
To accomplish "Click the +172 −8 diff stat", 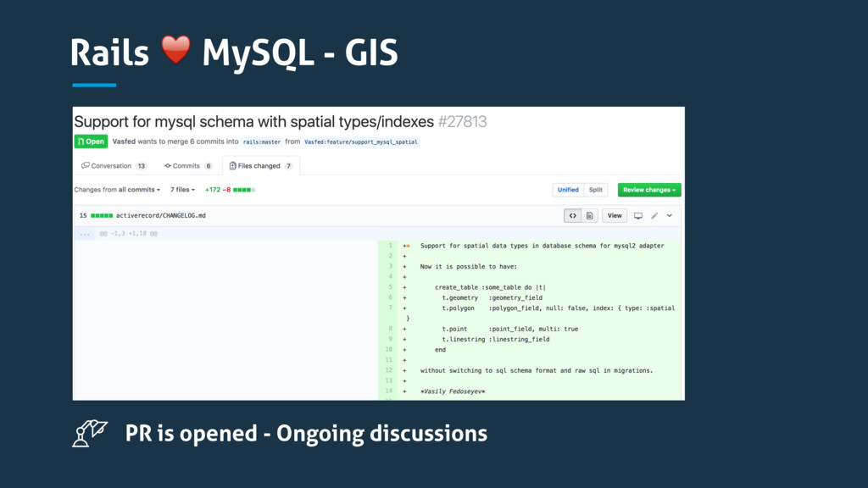I will tap(218, 190).
